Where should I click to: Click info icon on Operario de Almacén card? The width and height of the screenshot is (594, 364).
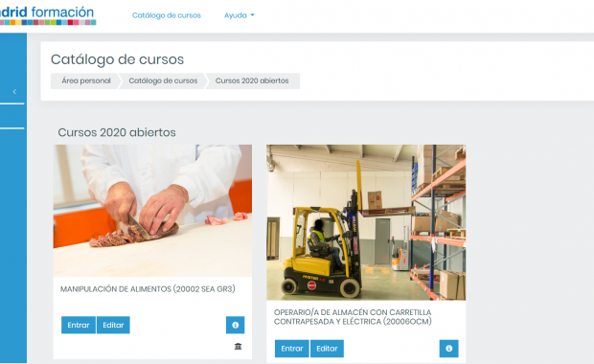(449, 349)
